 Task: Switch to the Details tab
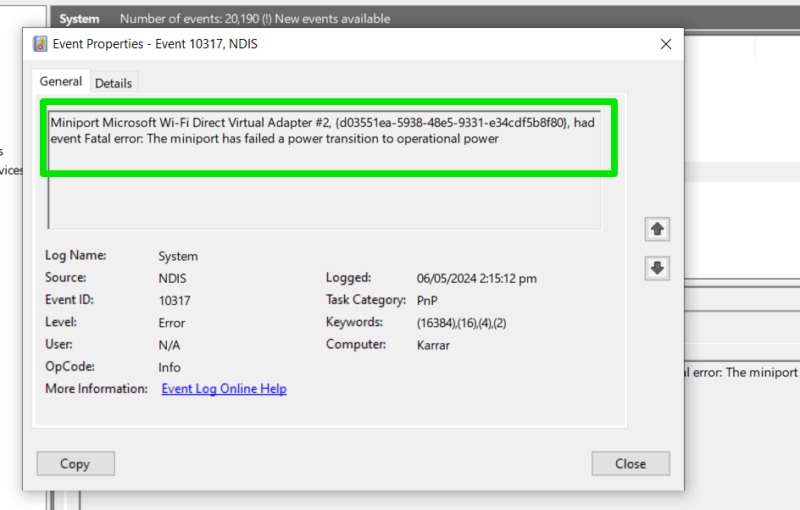tap(113, 83)
